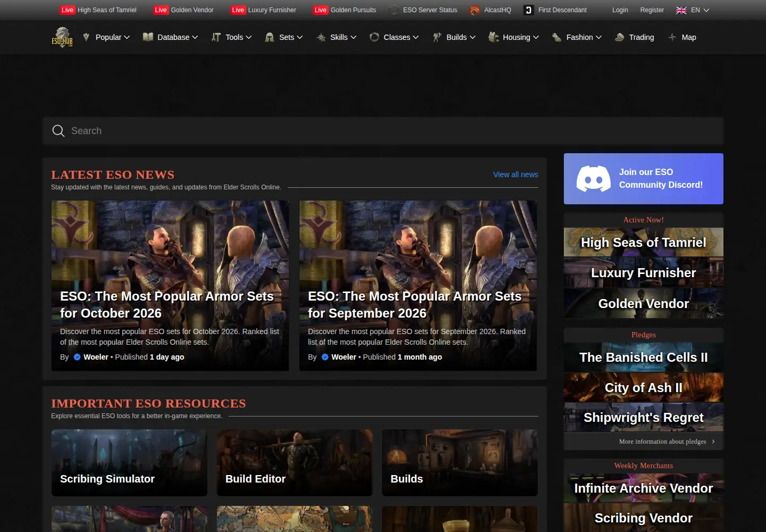The width and height of the screenshot is (766, 532).
Task: Click the Fashion icon in navigation
Action: (x=557, y=37)
